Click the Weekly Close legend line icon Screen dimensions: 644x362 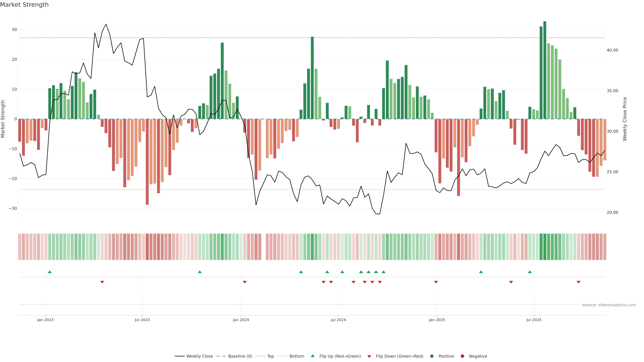point(179,356)
